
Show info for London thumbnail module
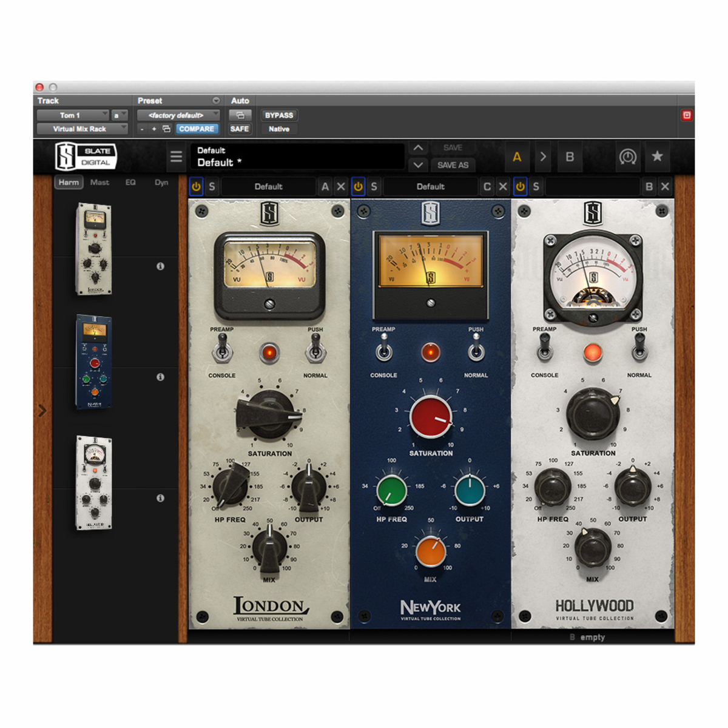[x=160, y=266]
